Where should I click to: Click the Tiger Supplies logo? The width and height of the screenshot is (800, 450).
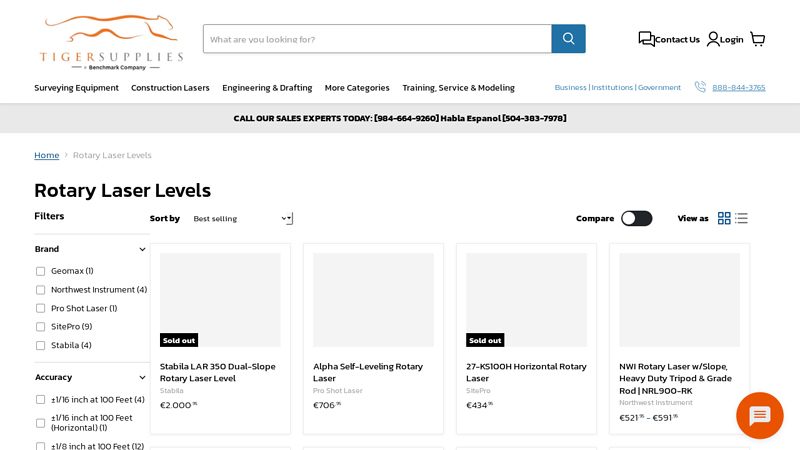coord(111,42)
